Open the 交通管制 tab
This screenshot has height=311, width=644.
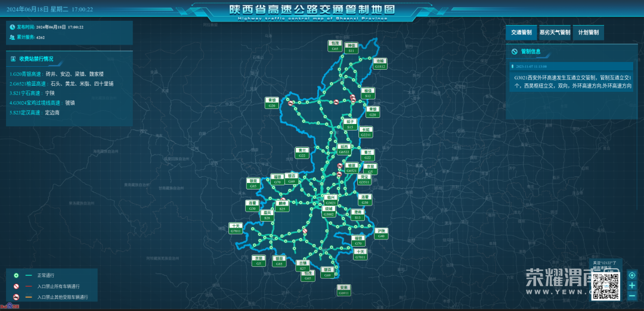point(521,33)
